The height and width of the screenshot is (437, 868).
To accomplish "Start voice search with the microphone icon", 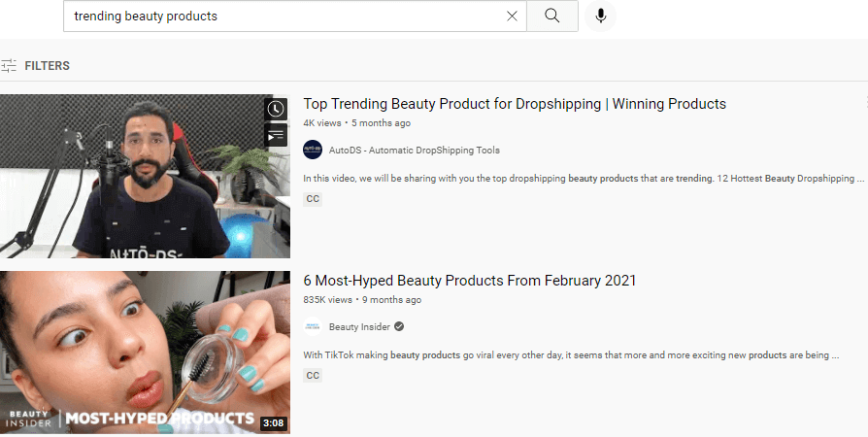I will tap(601, 17).
